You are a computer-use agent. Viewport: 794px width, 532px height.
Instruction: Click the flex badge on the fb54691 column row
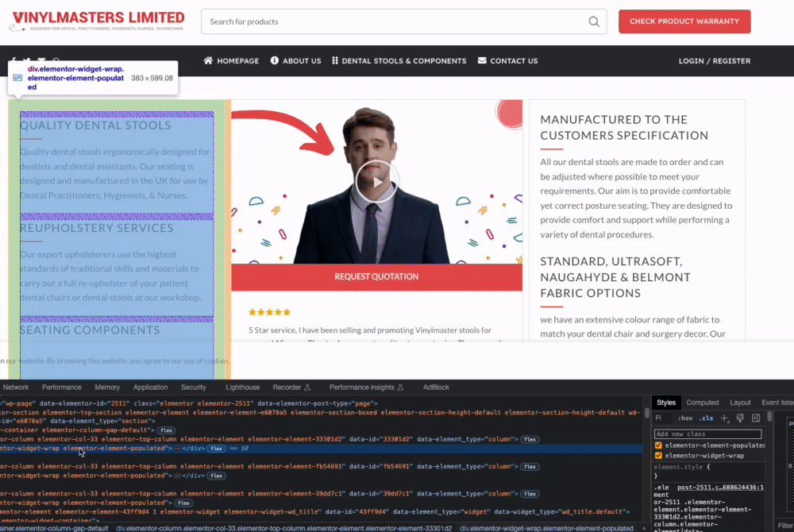[530, 467]
